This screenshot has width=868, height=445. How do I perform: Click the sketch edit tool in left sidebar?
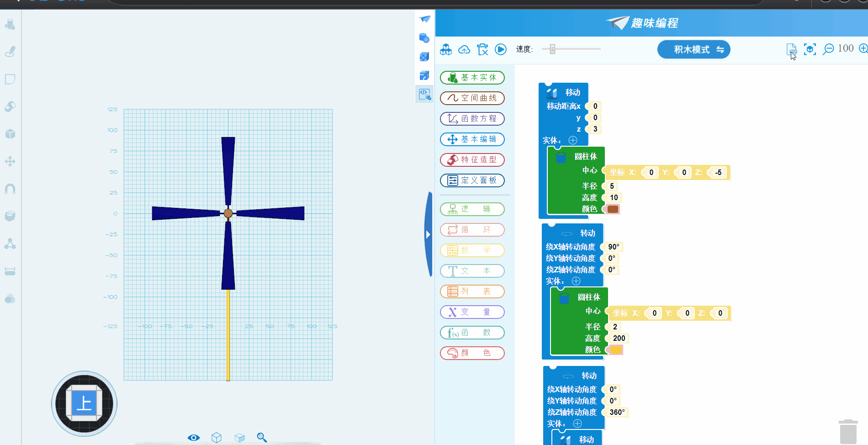tap(10, 79)
